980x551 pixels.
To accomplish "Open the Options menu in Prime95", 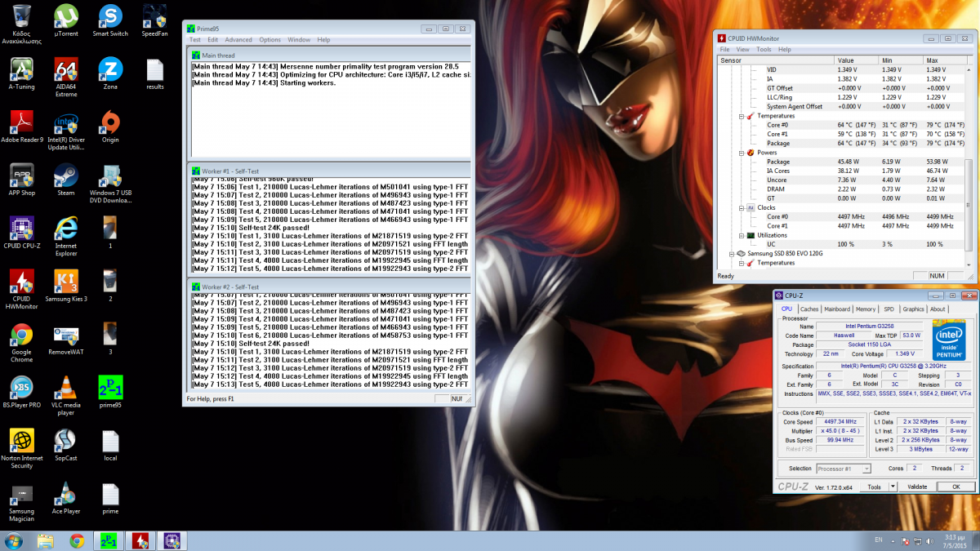I will 270,40.
